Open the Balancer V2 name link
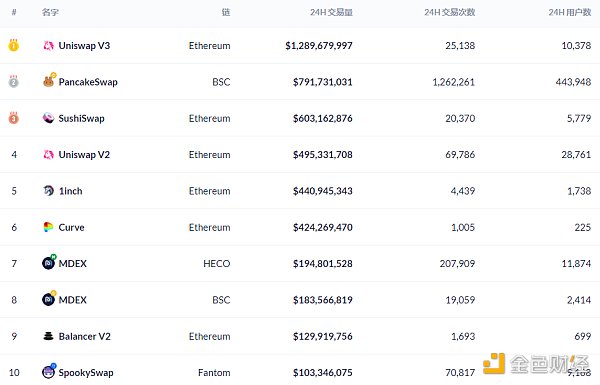The width and height of the screenshot is (600, 385). point(85,336)
